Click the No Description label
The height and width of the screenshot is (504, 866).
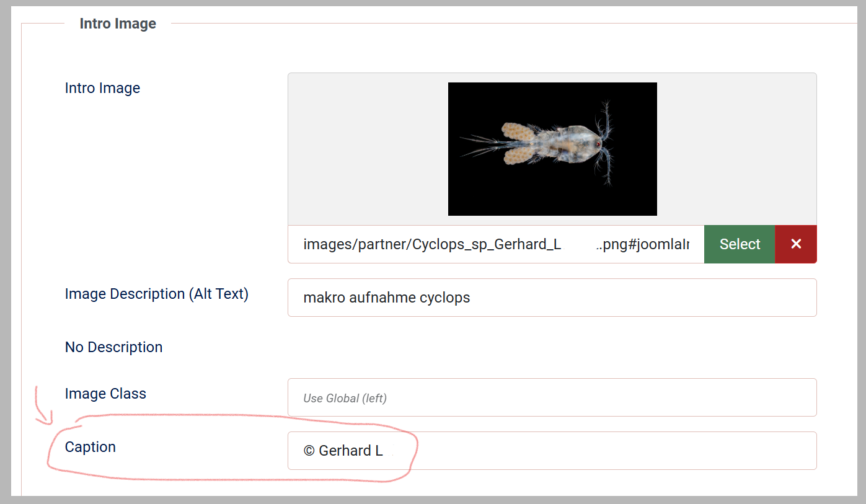tap(113, 347)
